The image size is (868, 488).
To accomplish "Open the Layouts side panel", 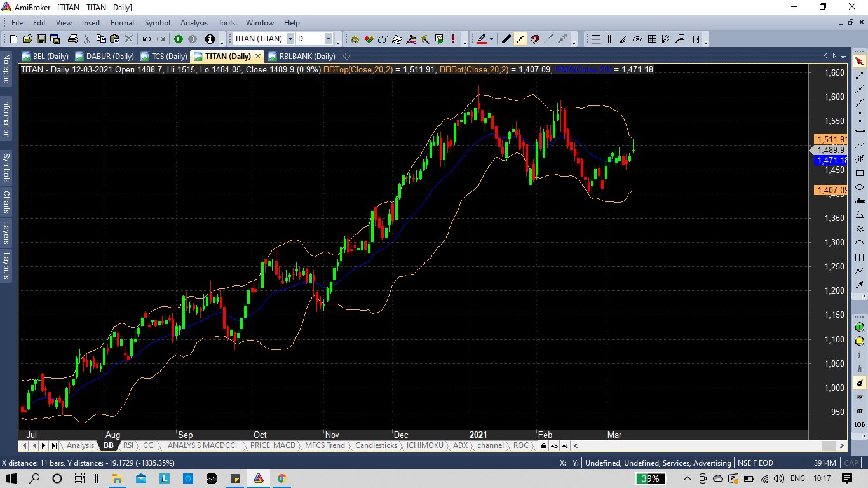I will click(6, 266).
